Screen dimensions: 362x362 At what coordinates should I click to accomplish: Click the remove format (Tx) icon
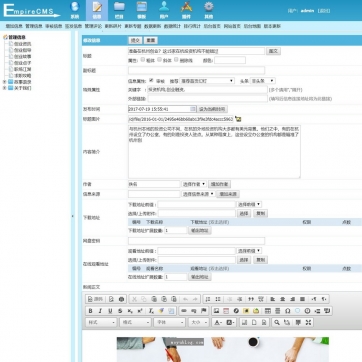151,311
